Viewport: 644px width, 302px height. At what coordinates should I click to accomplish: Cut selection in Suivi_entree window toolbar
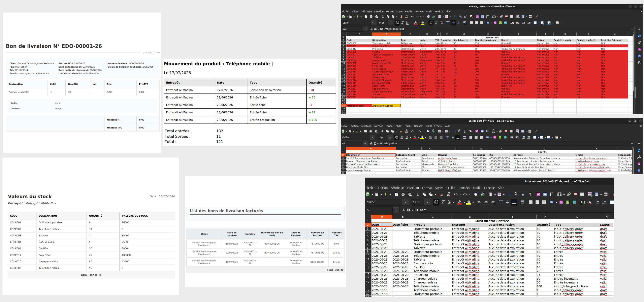click(418, 194)
